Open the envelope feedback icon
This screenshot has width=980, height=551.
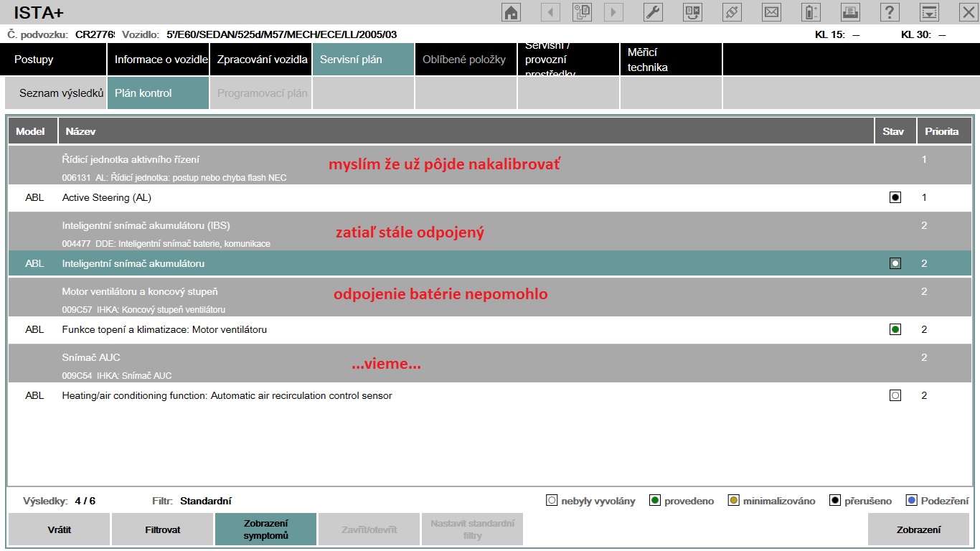(x=771, y=12)
